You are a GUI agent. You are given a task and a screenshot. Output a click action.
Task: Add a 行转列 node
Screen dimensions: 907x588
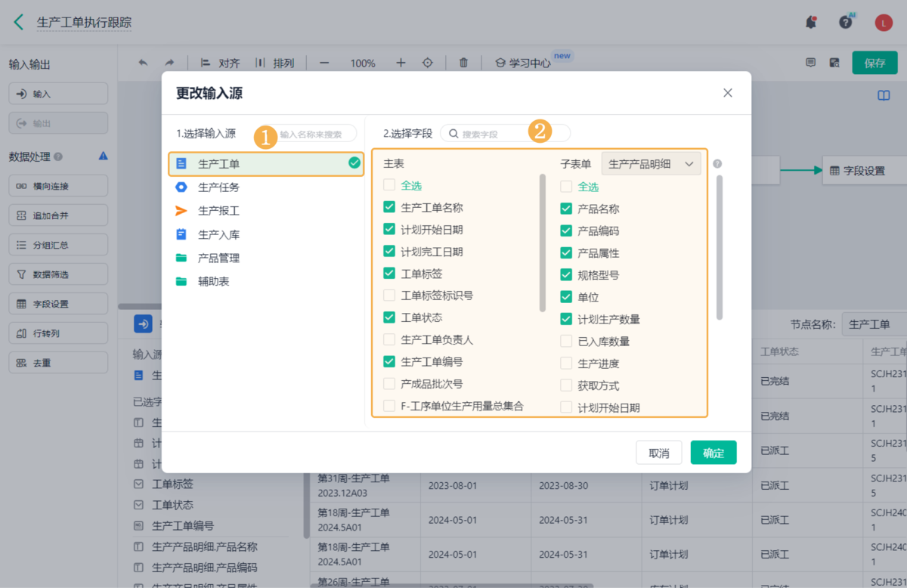coord(58,333)
